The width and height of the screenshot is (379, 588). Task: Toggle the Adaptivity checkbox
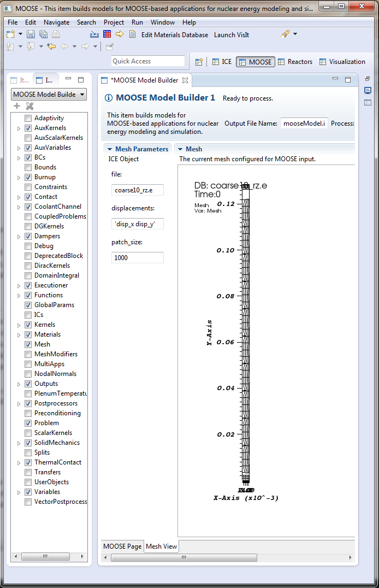[28, 118]
